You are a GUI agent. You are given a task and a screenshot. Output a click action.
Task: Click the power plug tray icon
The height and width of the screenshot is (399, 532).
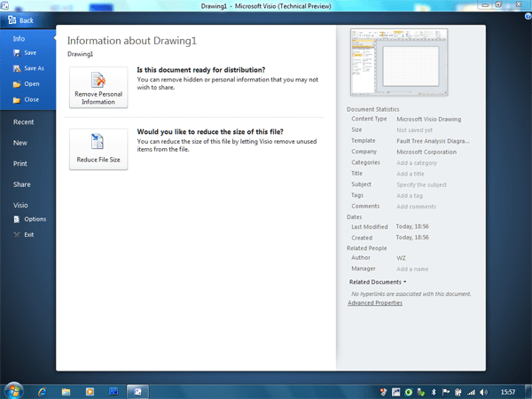458,392
